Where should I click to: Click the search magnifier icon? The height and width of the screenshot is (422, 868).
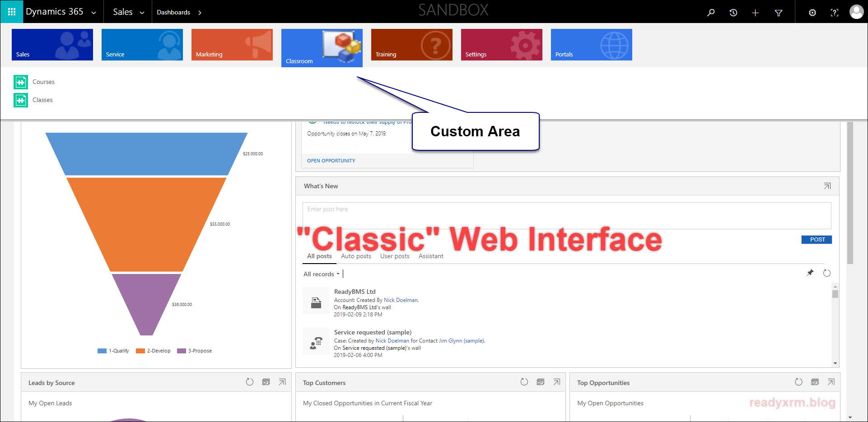[x=711, y=13]
